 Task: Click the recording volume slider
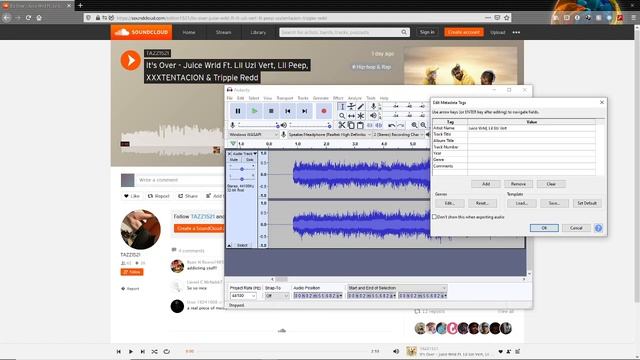pos(258,125)
